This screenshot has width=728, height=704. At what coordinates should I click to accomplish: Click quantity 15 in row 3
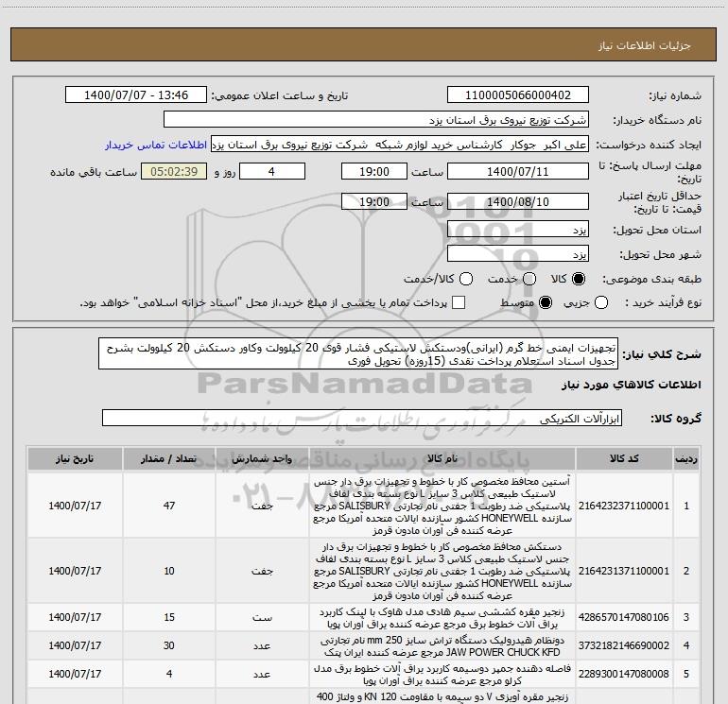tap(169, 617)
